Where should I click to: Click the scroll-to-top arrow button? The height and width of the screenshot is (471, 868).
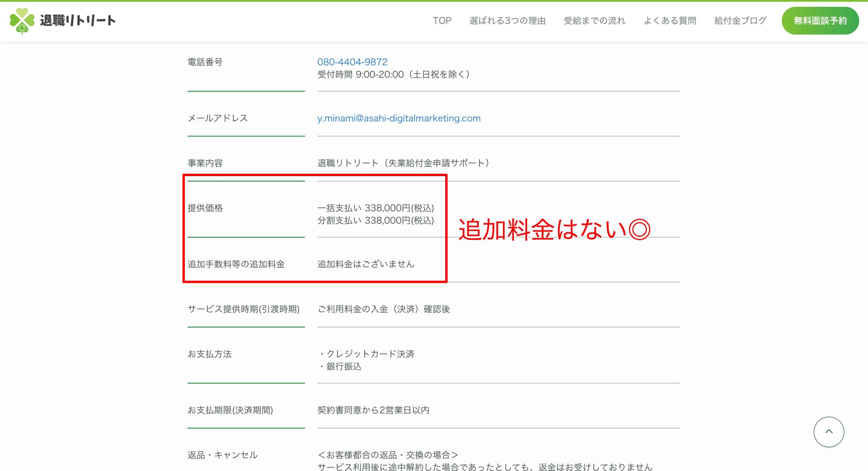pyautogui.click(x=829, y=432)
